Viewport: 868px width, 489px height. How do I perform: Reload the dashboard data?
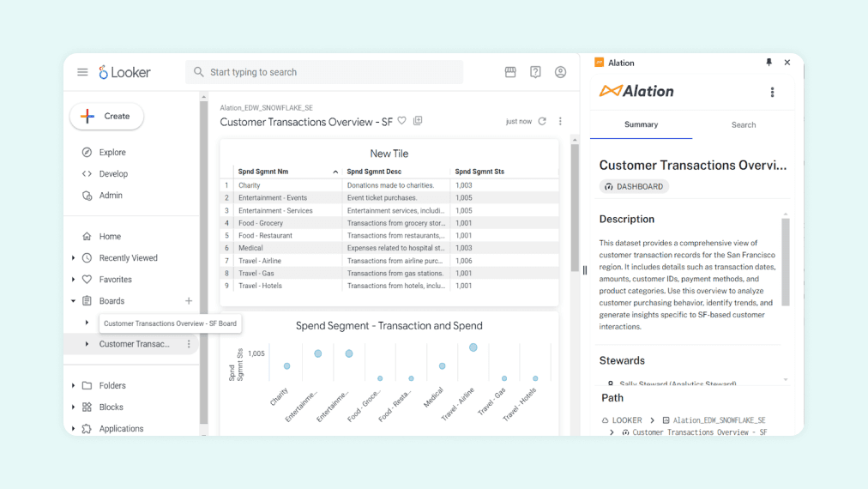[542, 121]
